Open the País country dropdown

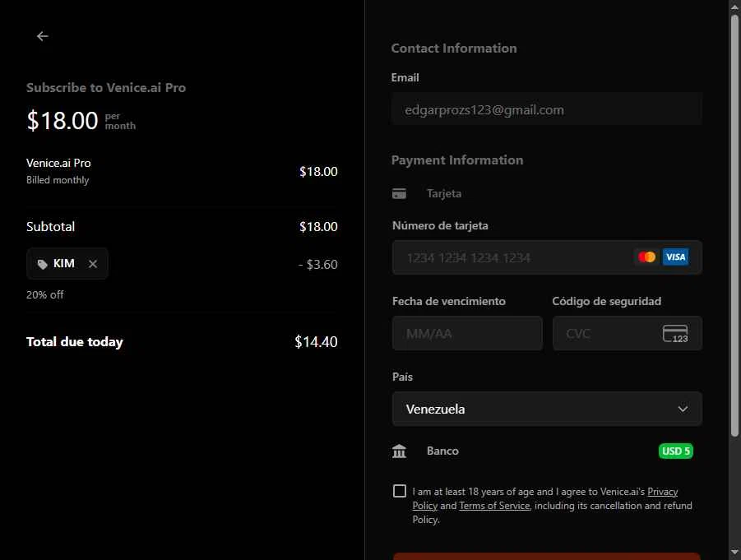(547, 409)
